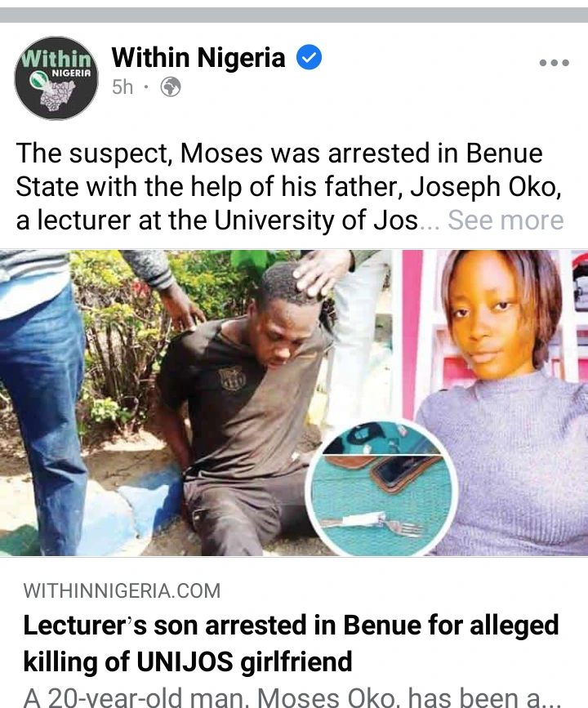588x708 pixels.
Task: Open the three-dot post options menu
Action: pos(555,62)
